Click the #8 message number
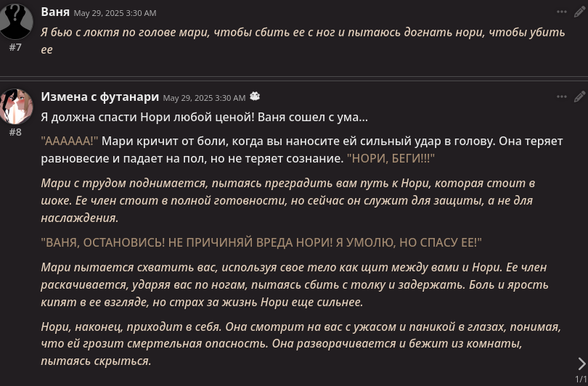The height and width of the screenshot is (386, 588). pos(15,132)
